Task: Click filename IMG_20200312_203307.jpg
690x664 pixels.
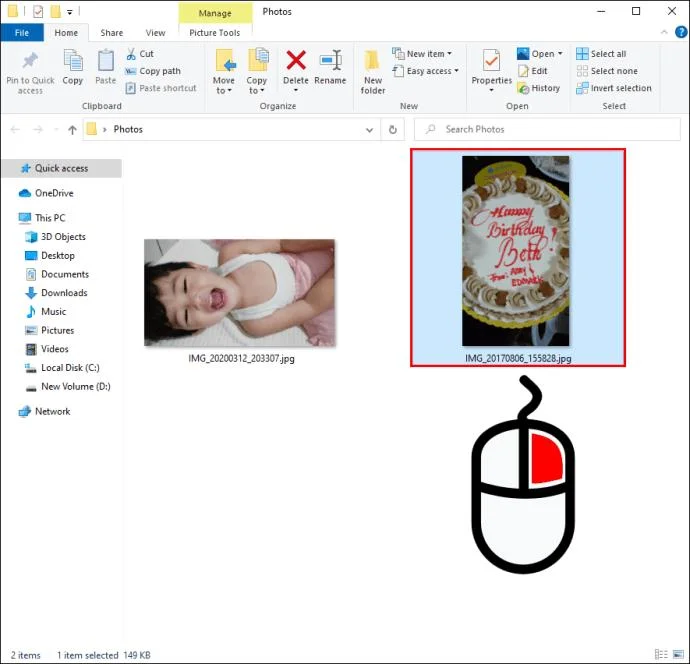Action: (x=241, y=359)
